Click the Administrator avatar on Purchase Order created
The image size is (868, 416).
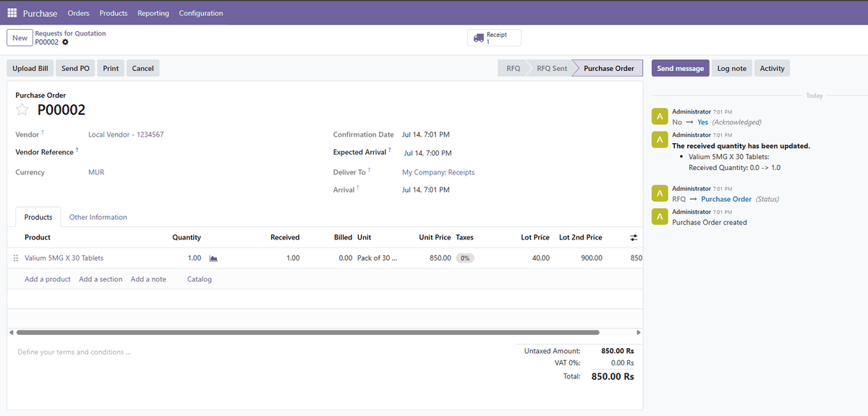tap(659, 216)
